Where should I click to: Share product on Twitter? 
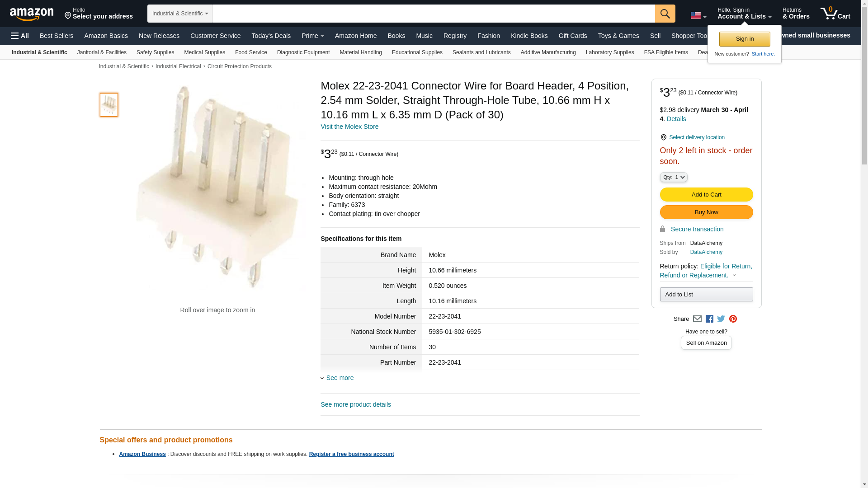tap(721, 319)
